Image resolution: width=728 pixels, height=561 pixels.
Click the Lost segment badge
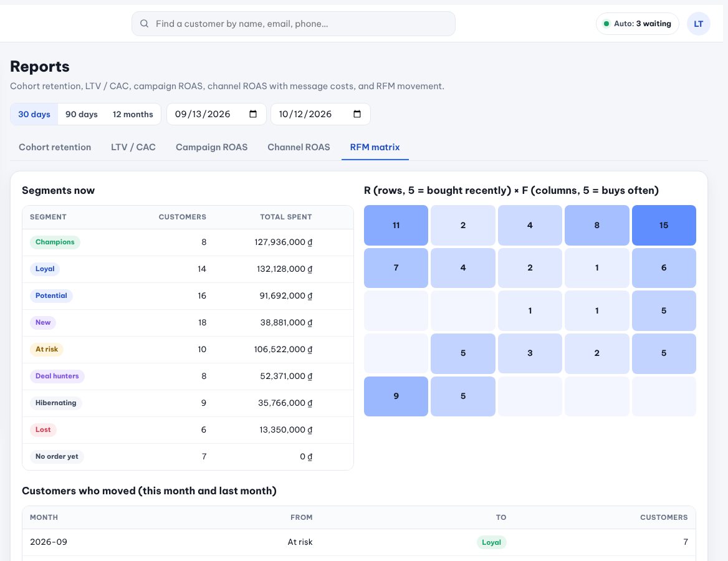(x=43, y=430)
